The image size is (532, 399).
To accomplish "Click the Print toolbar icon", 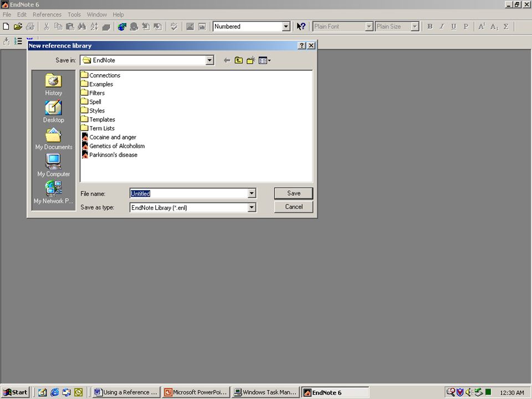I will [x=30, y=27].
